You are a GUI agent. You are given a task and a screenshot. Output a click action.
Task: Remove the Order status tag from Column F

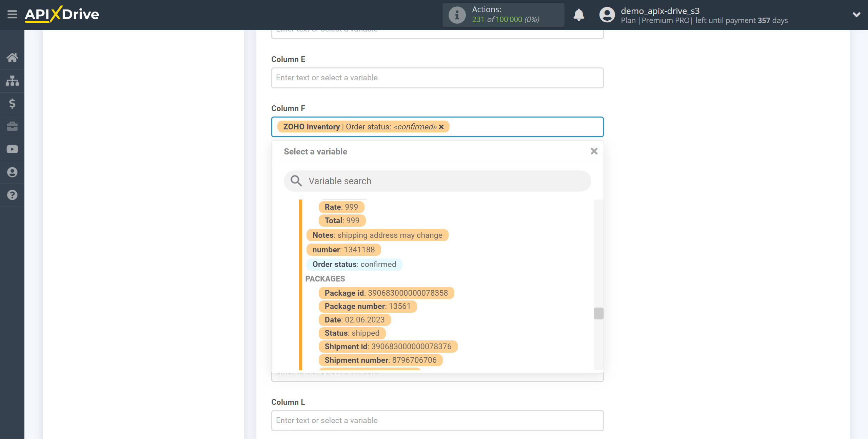[x=441, y=127]
